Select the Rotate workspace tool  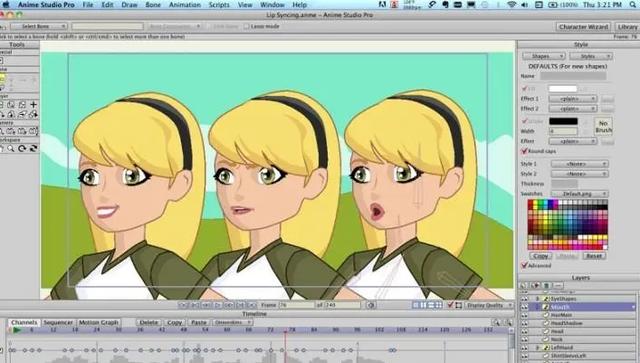[22, 149]
